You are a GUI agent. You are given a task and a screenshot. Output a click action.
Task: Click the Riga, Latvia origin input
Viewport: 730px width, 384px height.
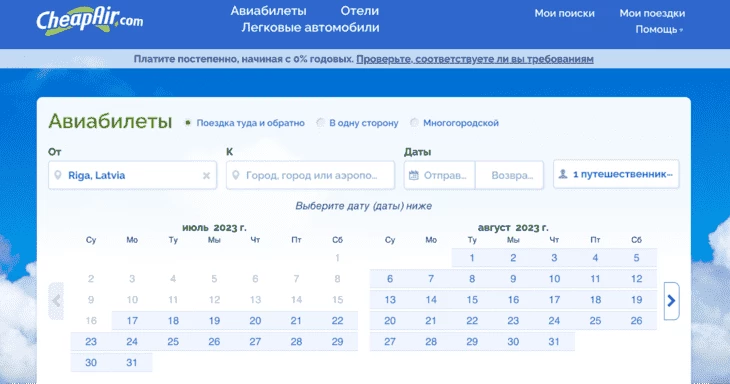pos(133,175)
